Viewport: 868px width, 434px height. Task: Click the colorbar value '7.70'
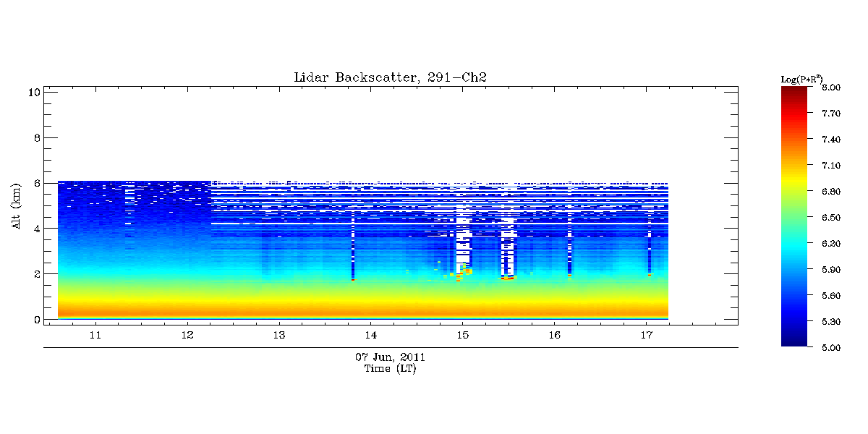click(831, 114)
